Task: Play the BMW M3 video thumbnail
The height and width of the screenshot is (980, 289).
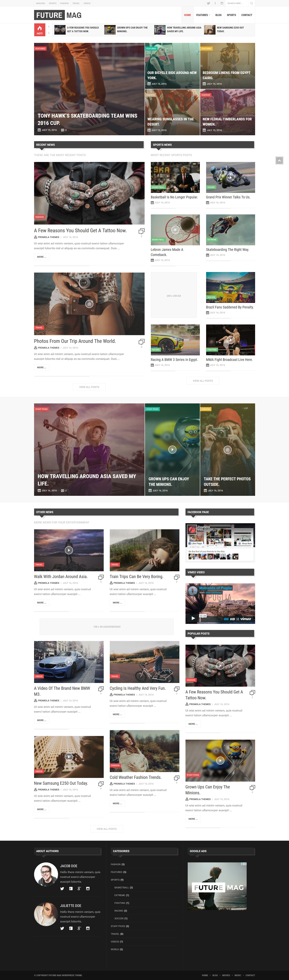Action: coord(69,662)
